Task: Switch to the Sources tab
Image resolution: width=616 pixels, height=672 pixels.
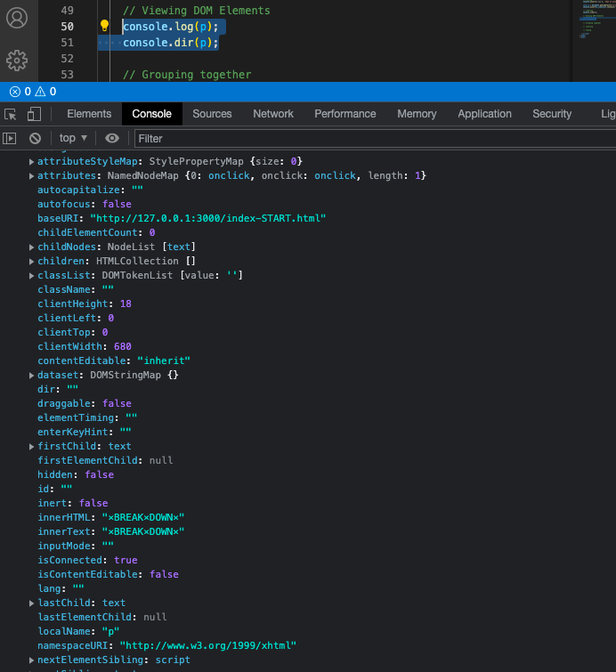Action: coord(212,114)
